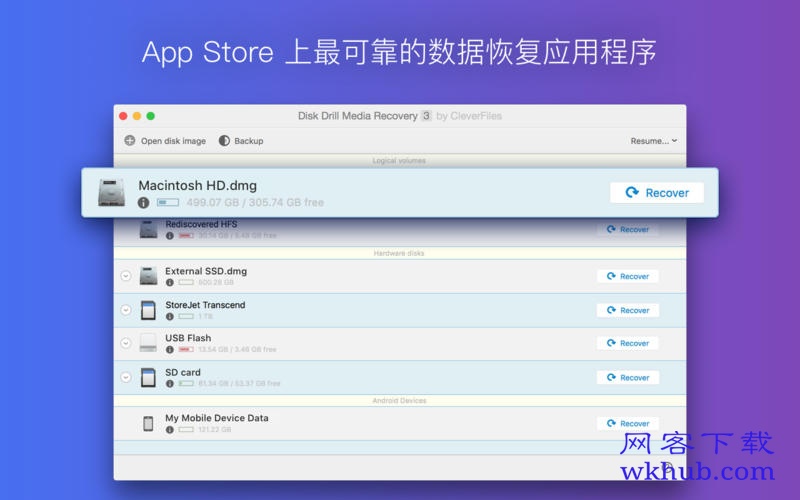Click the Backup half-circle icon
Image resolution: width=800 pixels, height=500 pixels.
pos(224,140)
